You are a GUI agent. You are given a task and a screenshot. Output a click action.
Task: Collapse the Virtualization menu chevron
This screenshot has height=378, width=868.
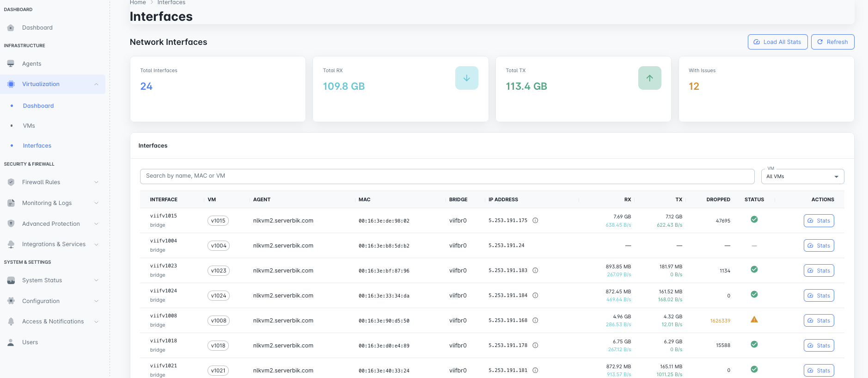[x=96, y=84]
